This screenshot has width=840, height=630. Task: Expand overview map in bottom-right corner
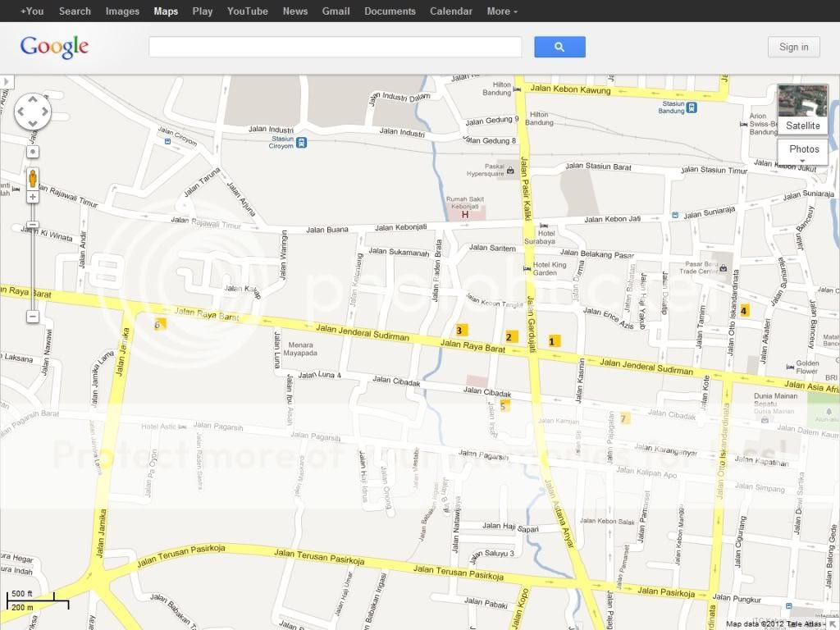pos(833,623)
